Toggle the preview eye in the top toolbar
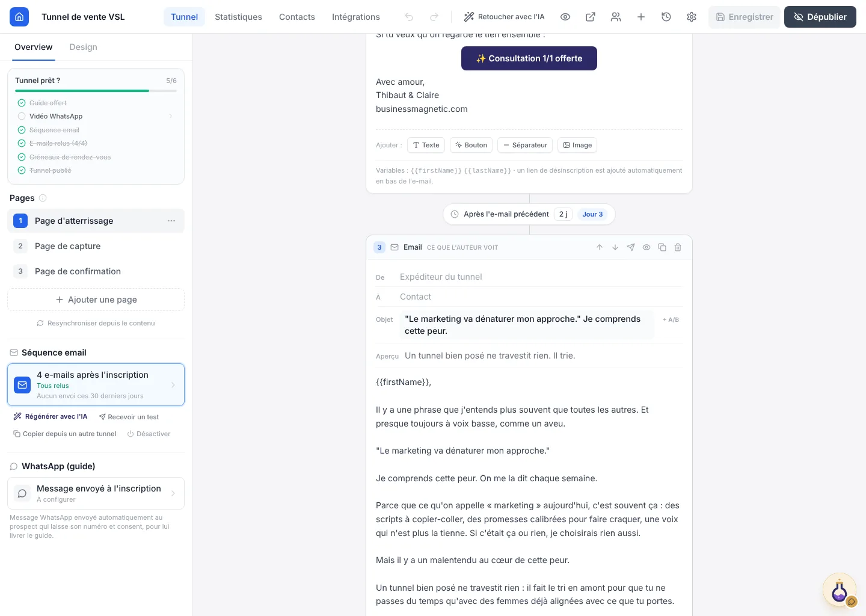 click(565, 17)
